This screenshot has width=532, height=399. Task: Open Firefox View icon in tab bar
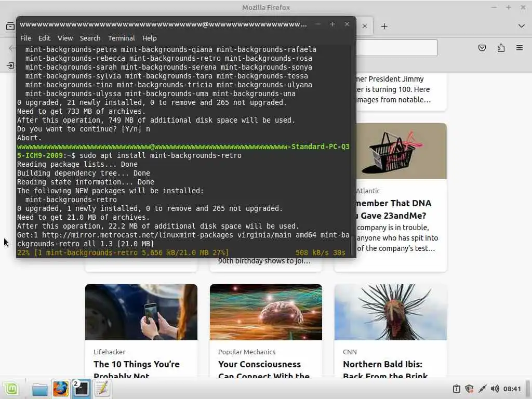10,26
